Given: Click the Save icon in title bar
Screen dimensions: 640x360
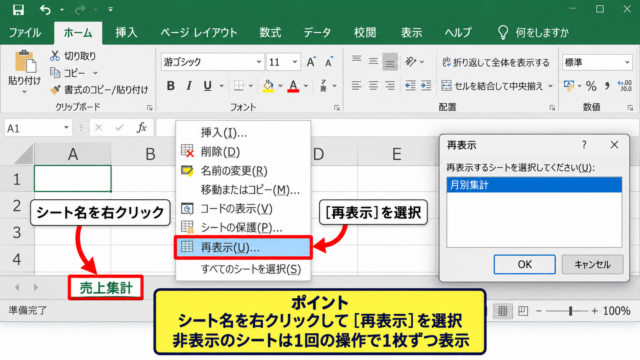Looking at the screenshot, I should [x=18, y=9].
